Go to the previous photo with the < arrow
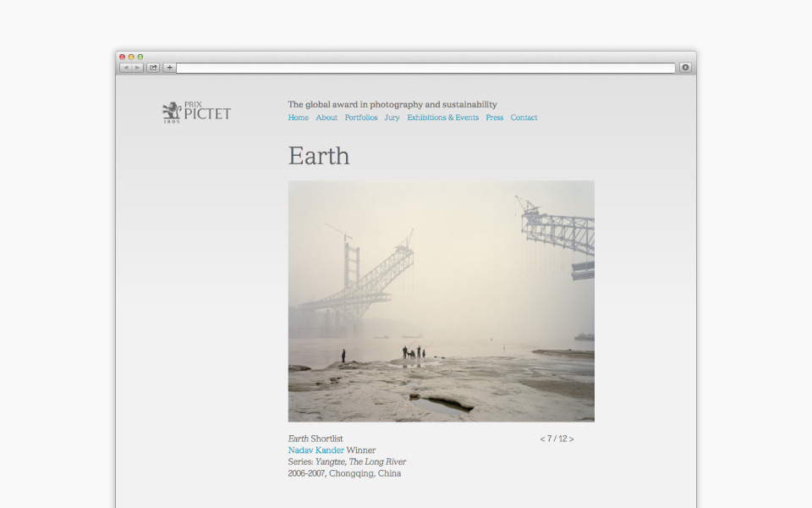Viewport: 812px width, 508px height. pyautogui.click(x=542, y=439)
